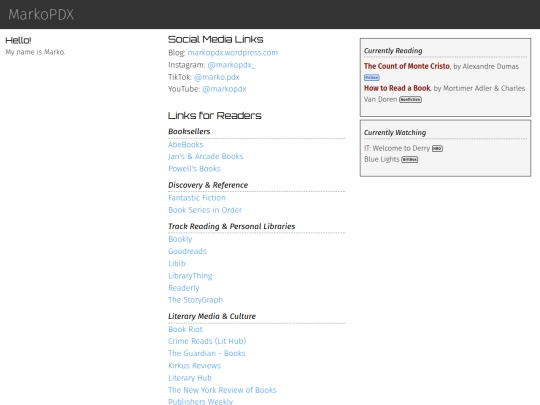Click the Social Media Links heading

pos(216,39)
